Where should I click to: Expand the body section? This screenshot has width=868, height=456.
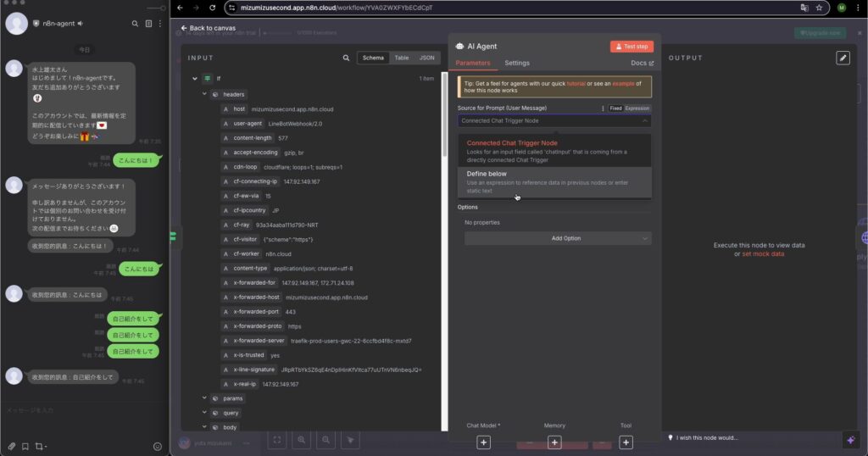point(204,426)
